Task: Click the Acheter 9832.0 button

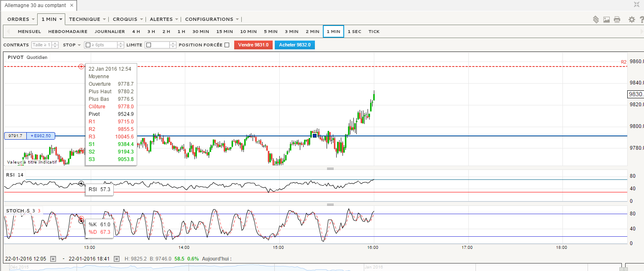Action: click(x=294, y=45)
